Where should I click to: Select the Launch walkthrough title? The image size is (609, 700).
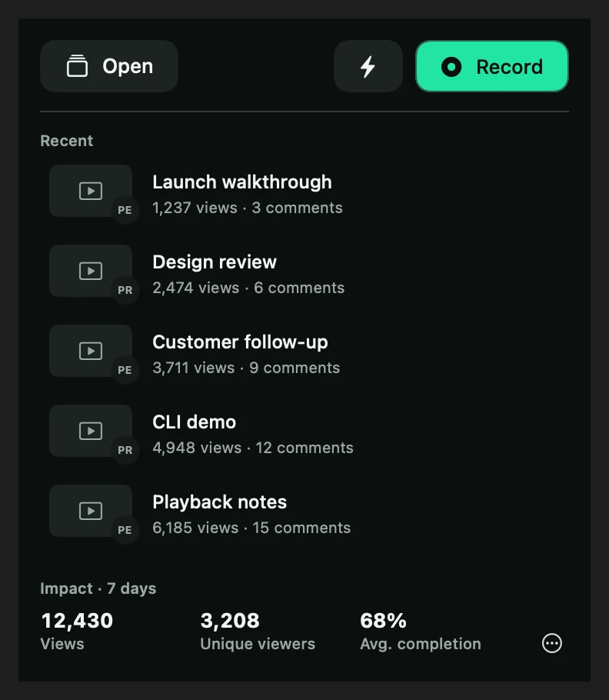click(242, 182)
